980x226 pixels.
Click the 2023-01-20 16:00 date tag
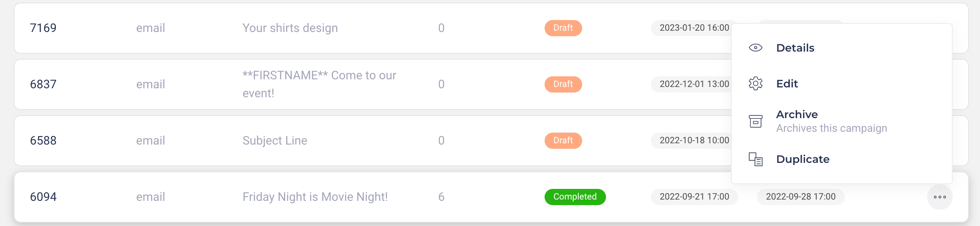[694, 28]
